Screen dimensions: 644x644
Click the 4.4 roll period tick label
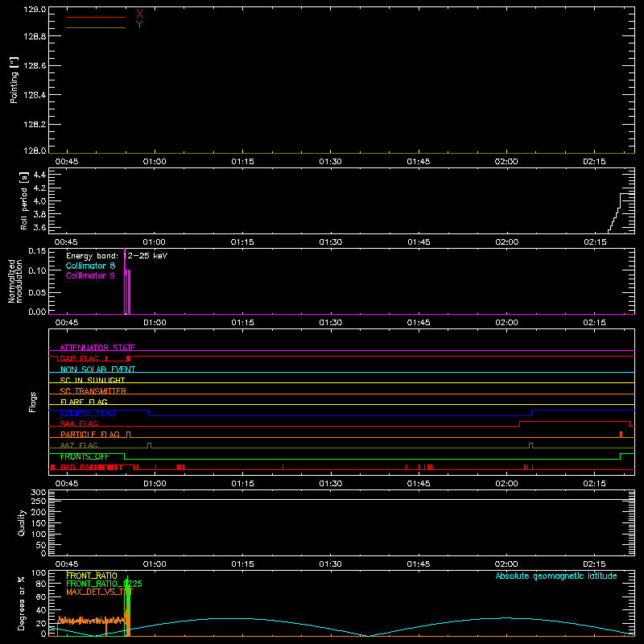point(39,175)
